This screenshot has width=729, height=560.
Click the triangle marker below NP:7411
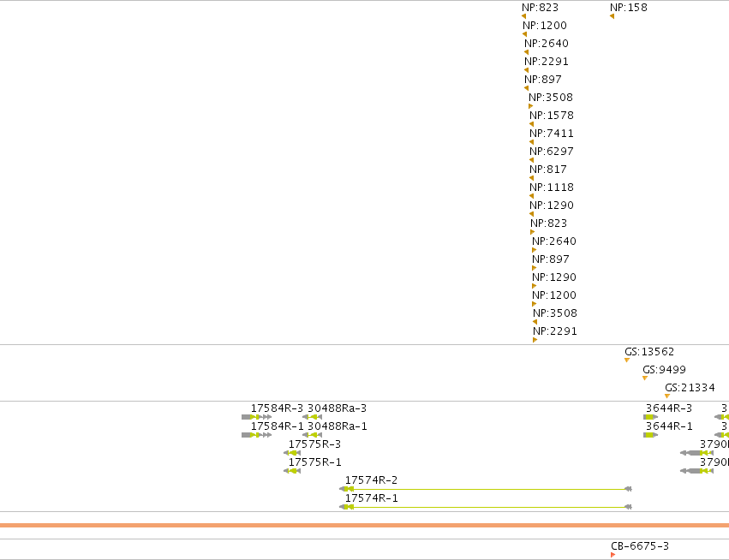pyautogui.click(x=531, y=142)
